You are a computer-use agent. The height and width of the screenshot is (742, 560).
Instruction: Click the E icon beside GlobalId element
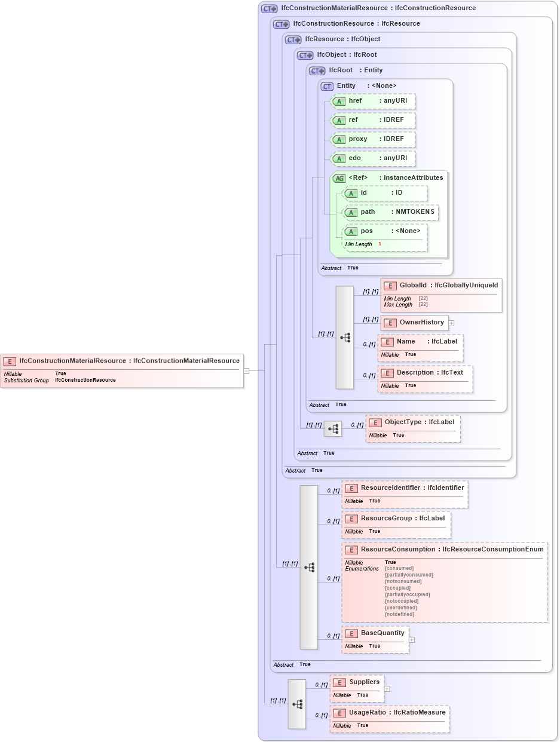pyautogui.click(x=391, y=285)
